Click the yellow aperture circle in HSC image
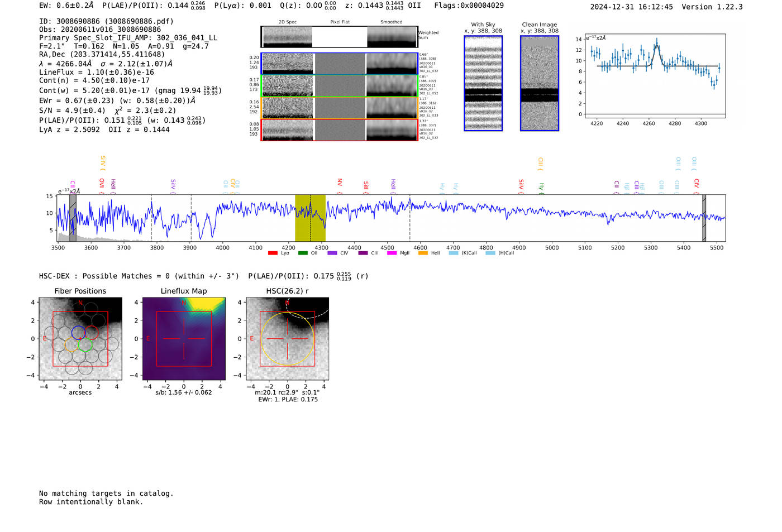The image size is (782, 532). click(287, 339)
